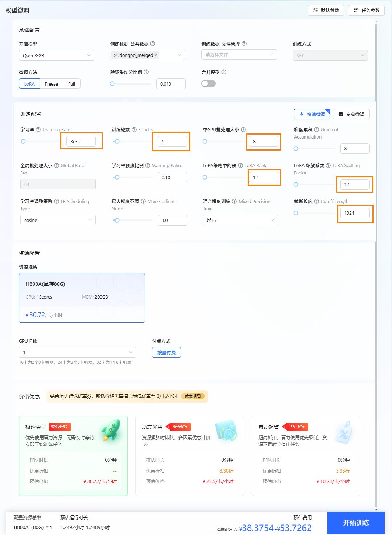Select the Full fine-tuning method
The width and height of the screenshot is (392, 535).
click(x=71, y=83)
